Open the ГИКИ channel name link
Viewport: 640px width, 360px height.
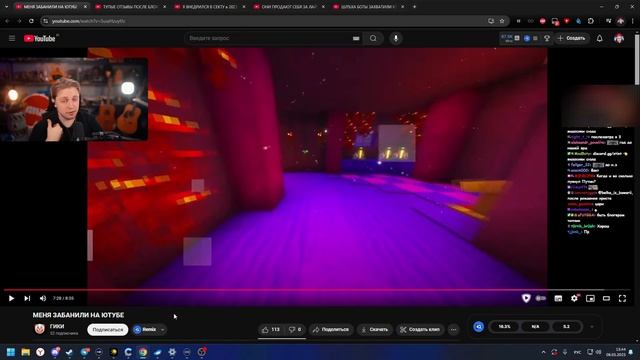57,326
